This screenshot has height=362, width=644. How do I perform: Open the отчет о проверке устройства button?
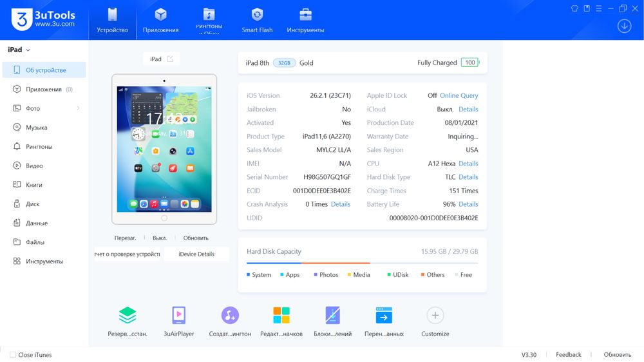[x=128, y=254]
